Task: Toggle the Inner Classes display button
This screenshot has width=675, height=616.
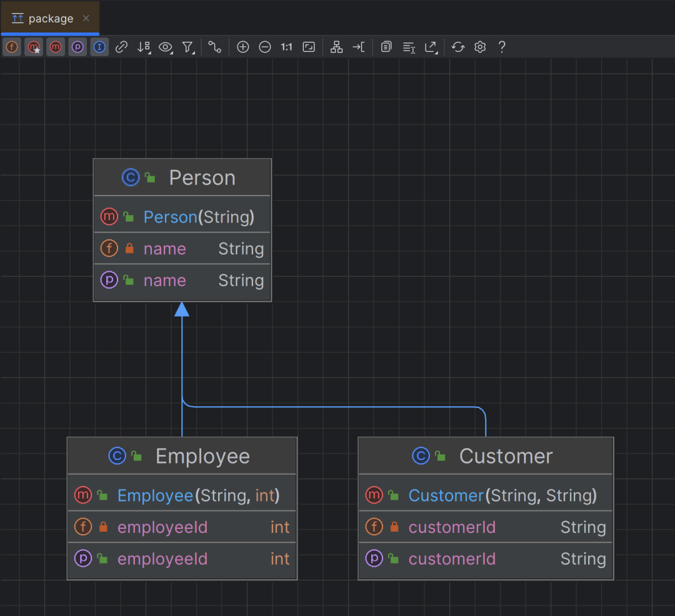Action: pyautogui.click(x=99, y=47)
